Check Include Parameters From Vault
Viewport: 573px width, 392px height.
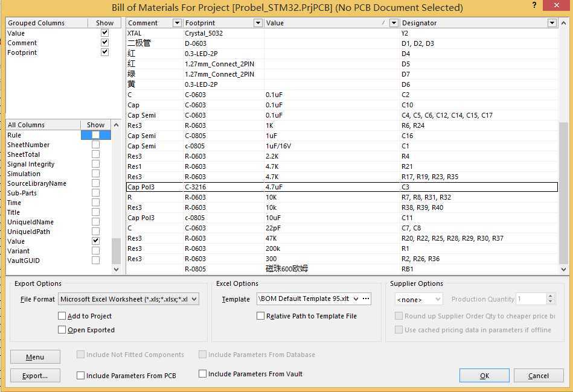(x=202, y=374)
